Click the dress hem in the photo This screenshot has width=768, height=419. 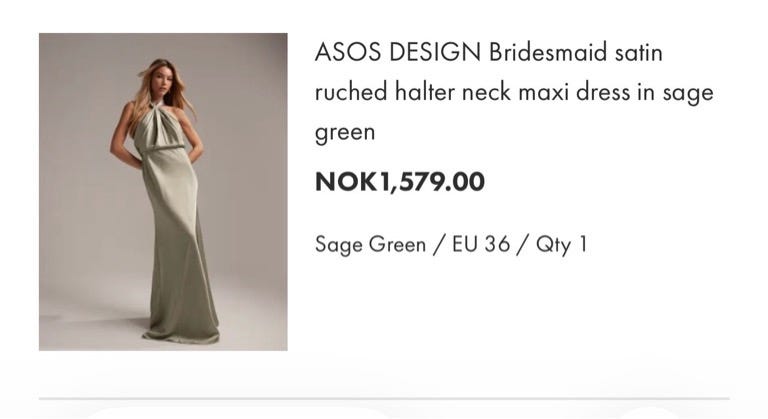181,336
